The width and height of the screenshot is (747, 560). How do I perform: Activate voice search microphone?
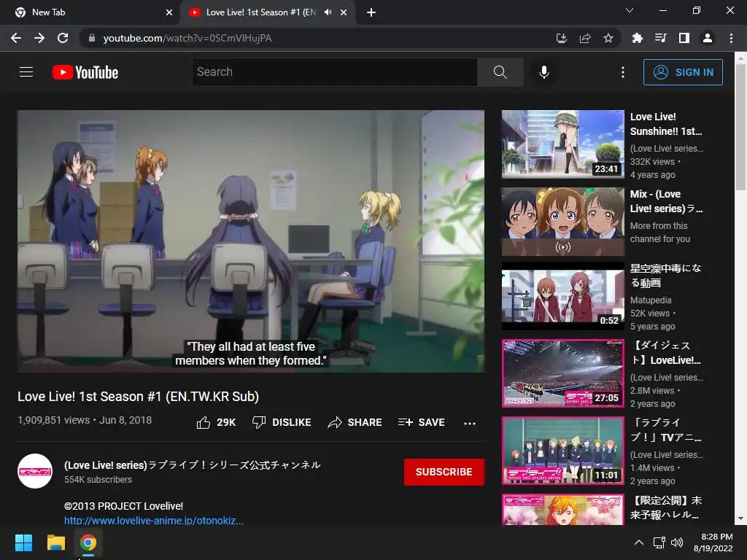pos(544,72)
